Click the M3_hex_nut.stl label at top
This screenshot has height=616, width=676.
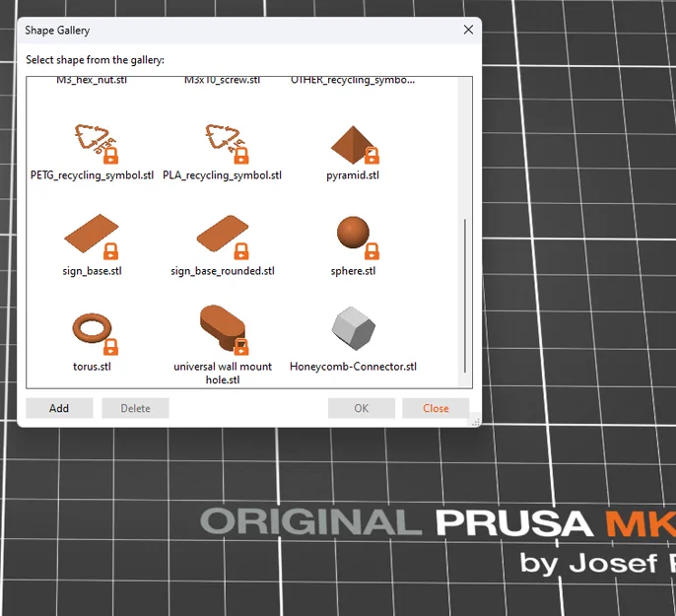(x=92, y=80)
